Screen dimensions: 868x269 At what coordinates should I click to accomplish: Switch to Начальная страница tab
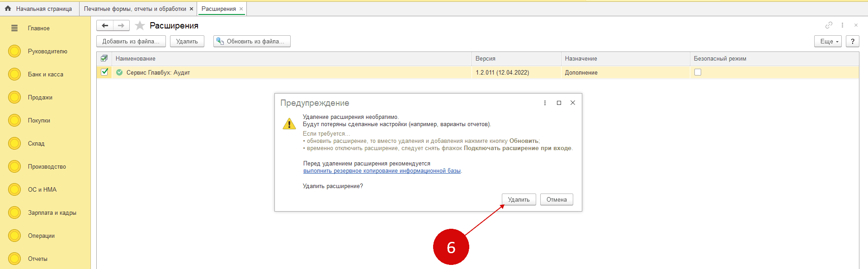click(39, 9)
